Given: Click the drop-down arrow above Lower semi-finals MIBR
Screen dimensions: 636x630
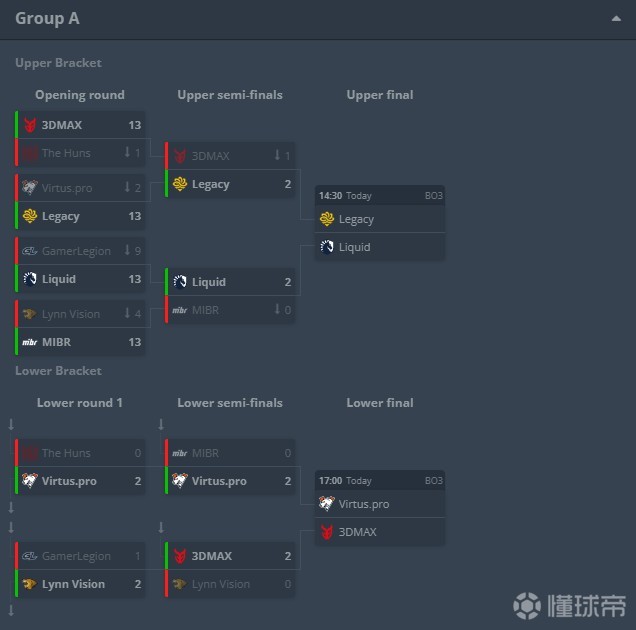Looking at the screenshot, I should (x=161, y=425).
